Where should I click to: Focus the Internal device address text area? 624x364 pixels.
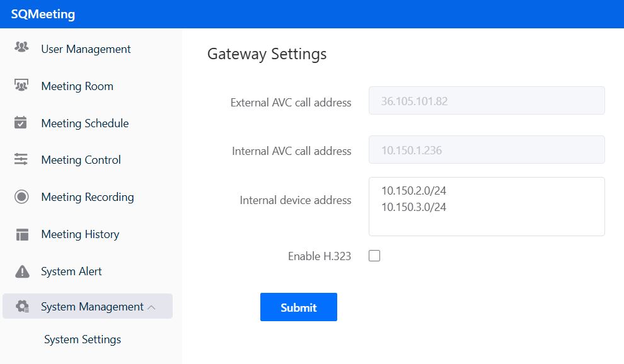point(486,207)
